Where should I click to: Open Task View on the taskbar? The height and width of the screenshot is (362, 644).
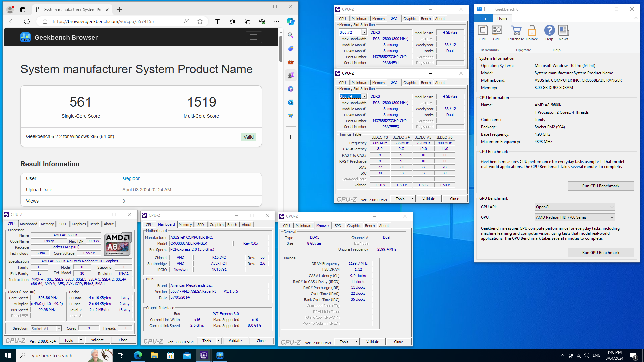pos(121,355)
